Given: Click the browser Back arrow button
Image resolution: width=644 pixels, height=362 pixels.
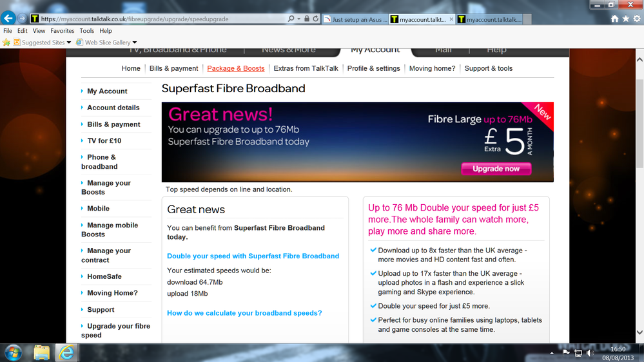Looking at the screenshot, I should 8,18.
